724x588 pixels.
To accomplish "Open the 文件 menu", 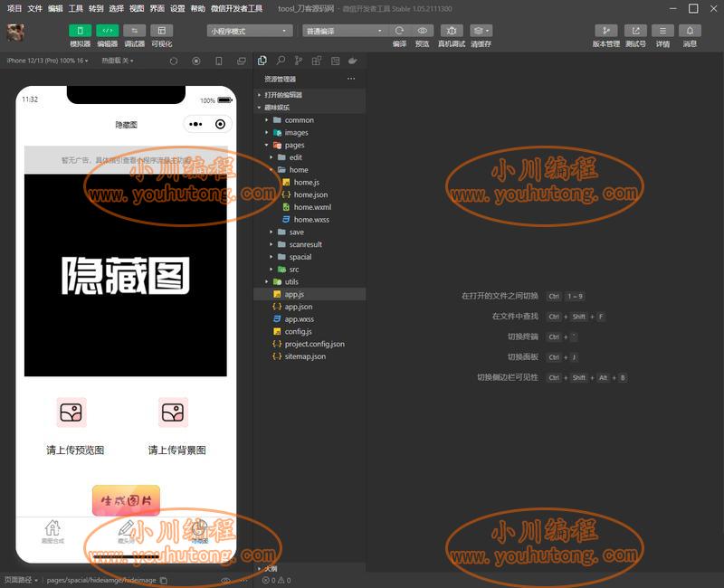I will 34,8.
